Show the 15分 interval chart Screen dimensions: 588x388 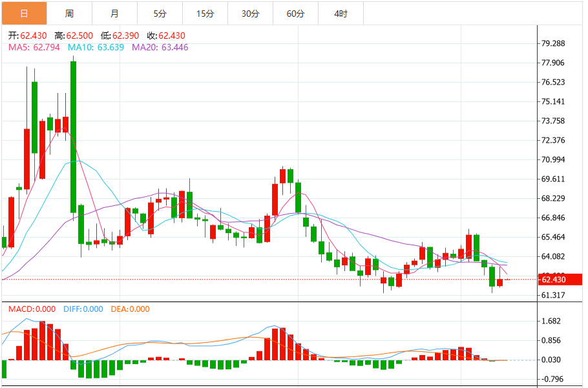pyautogui.click(x=205, y=14)
